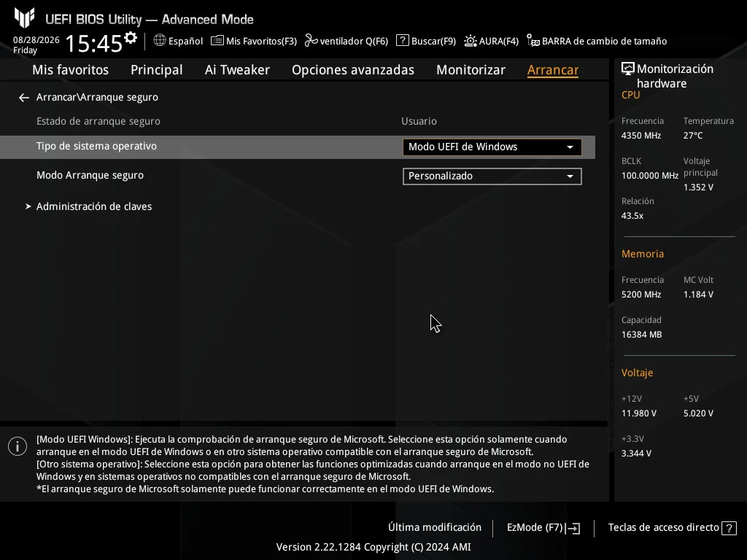Click the Mis Favoritos list icon

click(x=217, y=41)
